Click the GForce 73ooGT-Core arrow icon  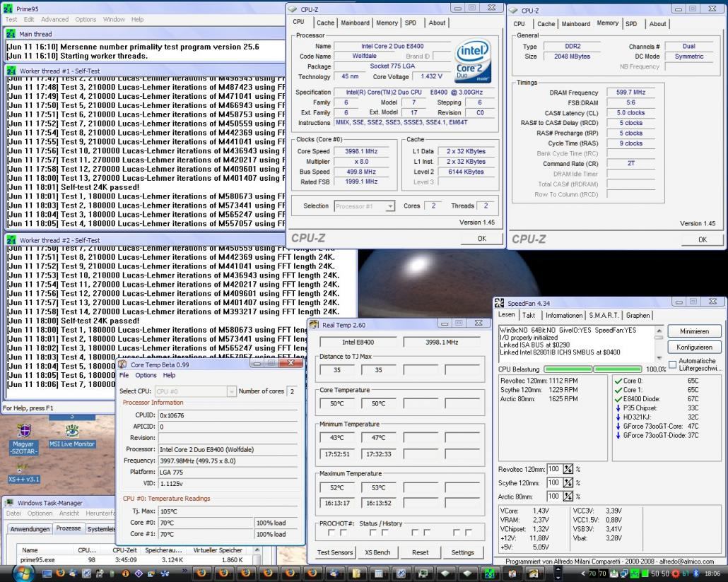pos(618,427)
